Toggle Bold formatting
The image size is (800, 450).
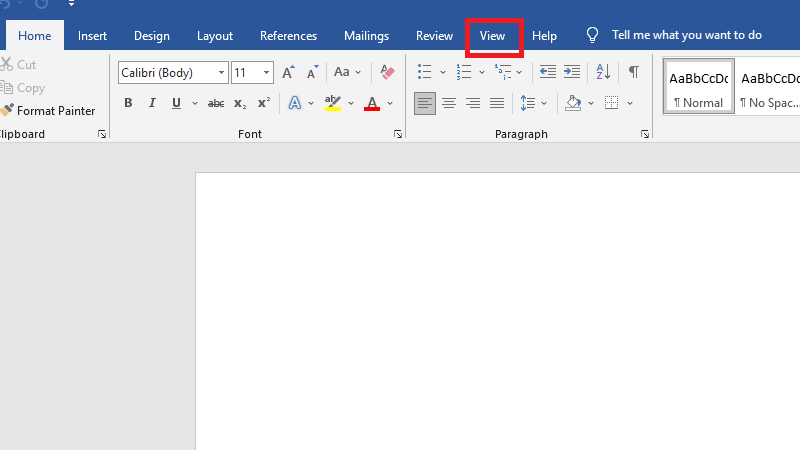pyautogui.click(x=128, y=103)
